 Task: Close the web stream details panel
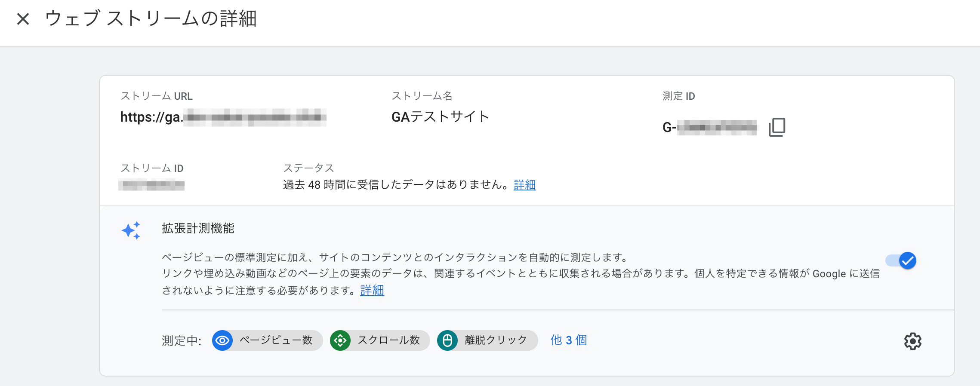click(x=23, y=19)
